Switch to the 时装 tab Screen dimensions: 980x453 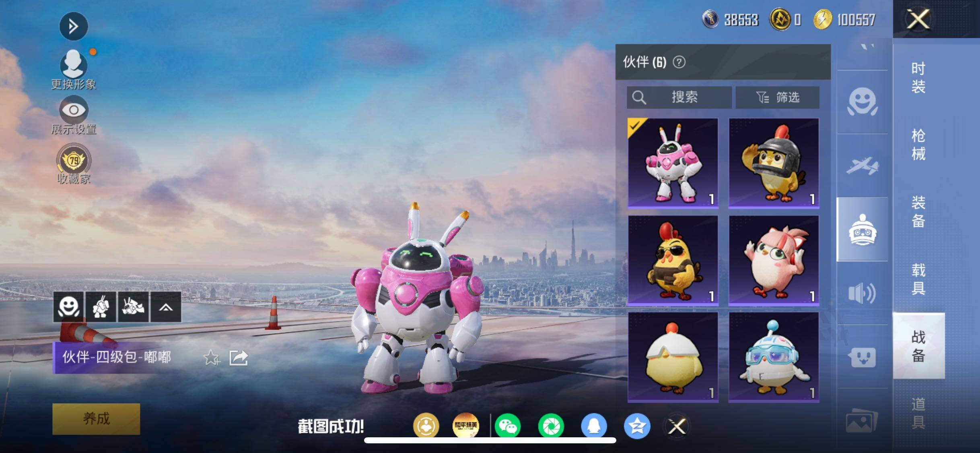tap(918, 77)
